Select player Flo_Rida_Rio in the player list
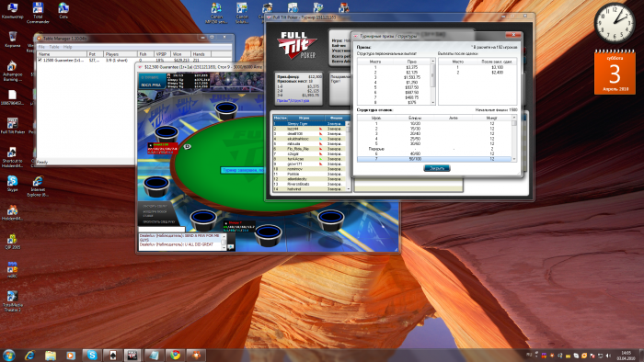Viewport: 644px width, 362px height. click(x=310, y=149)
